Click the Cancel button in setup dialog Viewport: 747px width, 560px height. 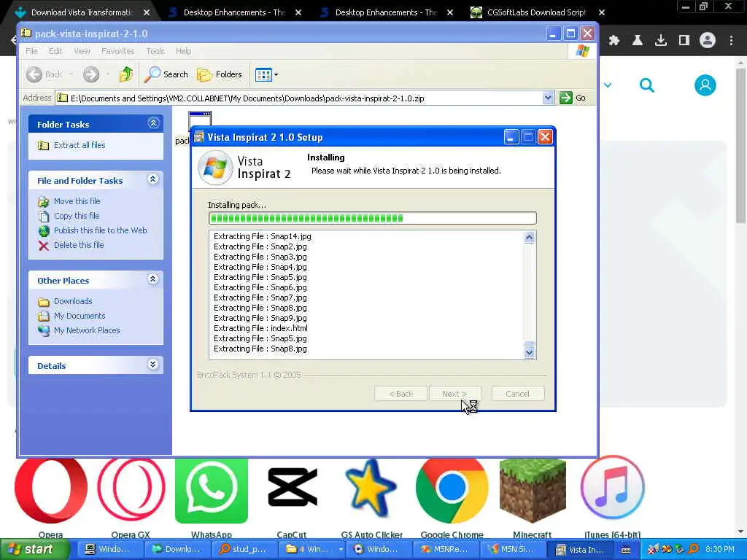point(517,394)
